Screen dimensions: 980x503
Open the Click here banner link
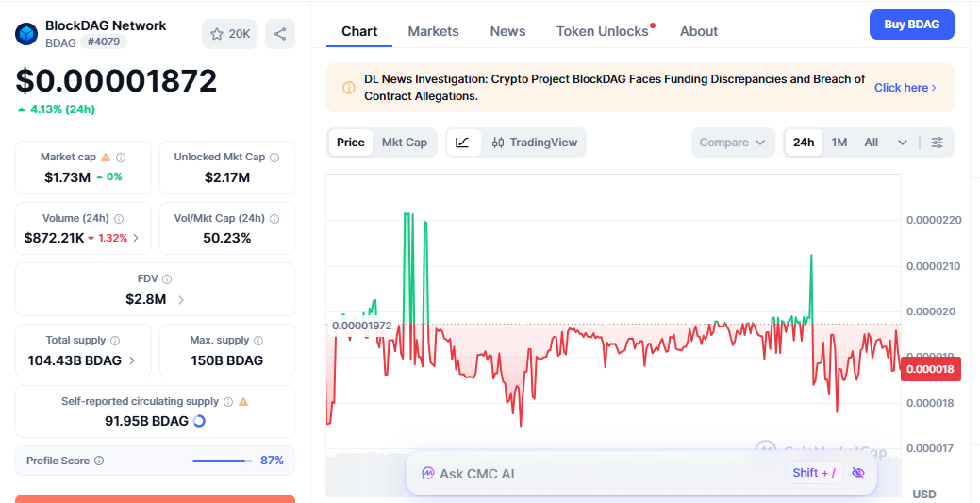click(x=905, y=88)
